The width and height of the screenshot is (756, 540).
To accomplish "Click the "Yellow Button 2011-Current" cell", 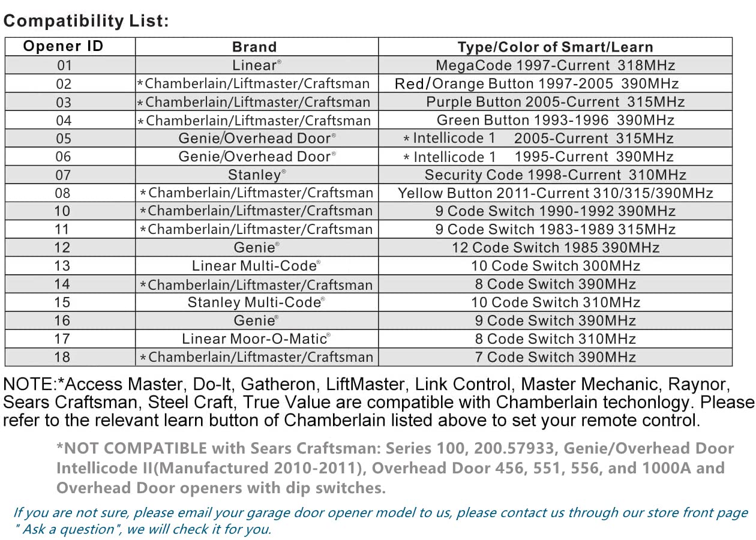I will point(555,193).
